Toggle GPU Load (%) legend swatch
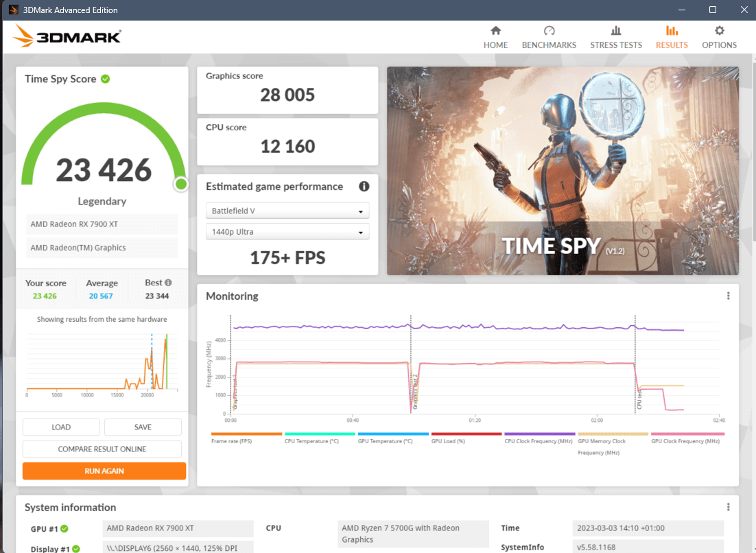Screen dimensions: 756x553 click(x=466, y=434)
